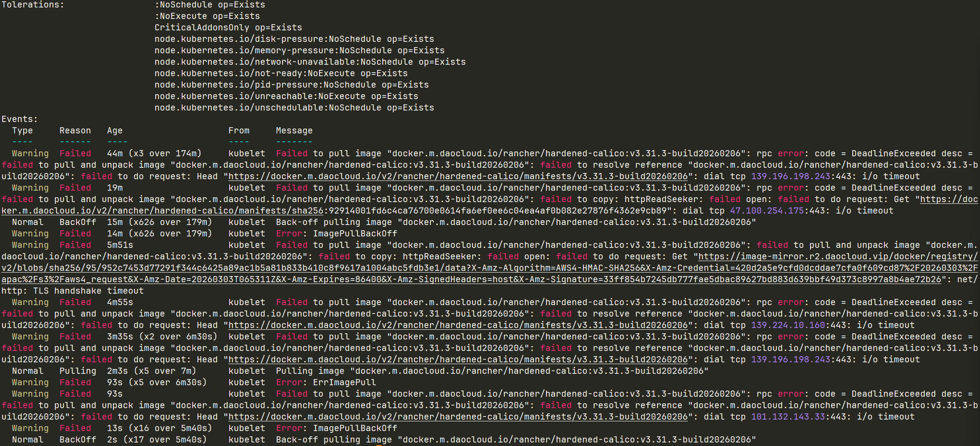The height and width of the screenshot is (446, 980).
Task: Open the manifest URL preceding IP 139.224.10.160
Action: 458,325
